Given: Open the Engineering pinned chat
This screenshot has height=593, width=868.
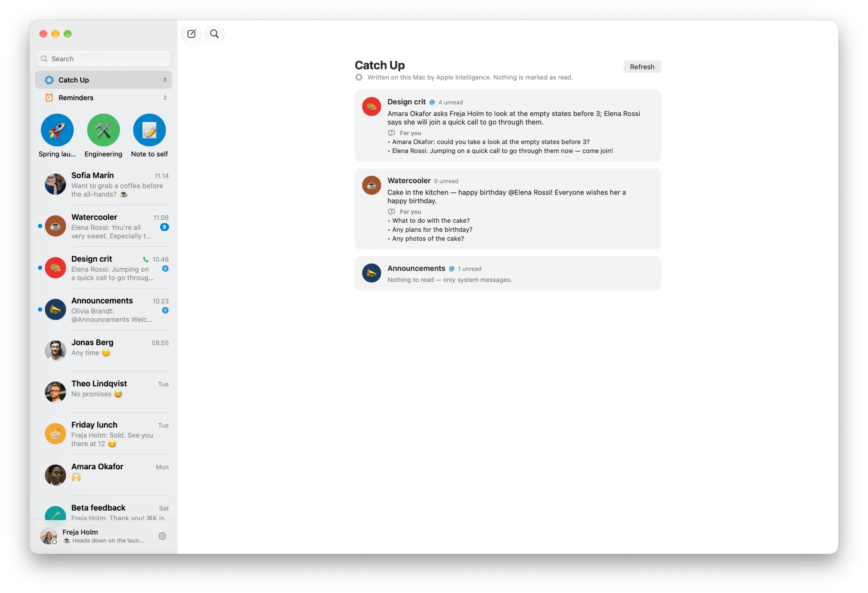Looking at the screenshot, I should click(103, 135).
